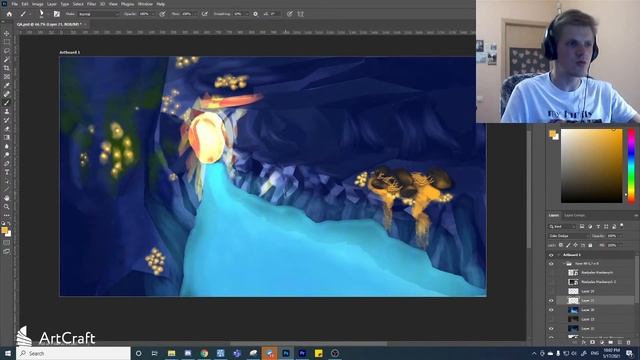Click the toolbar foreground color swatch
Screen dimensions: 640x360
pyautogui.click(x=4, y=231)
